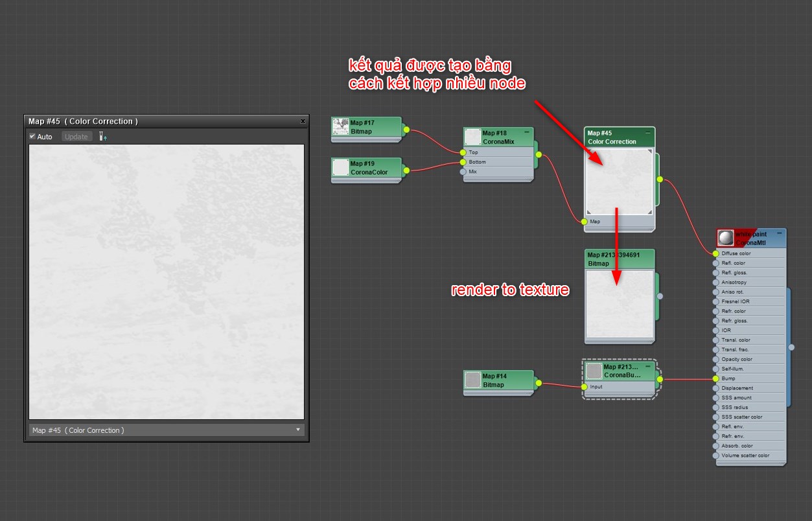Click the Map #45 output socket
The image size is (812, 521).
tap(660, 179)
